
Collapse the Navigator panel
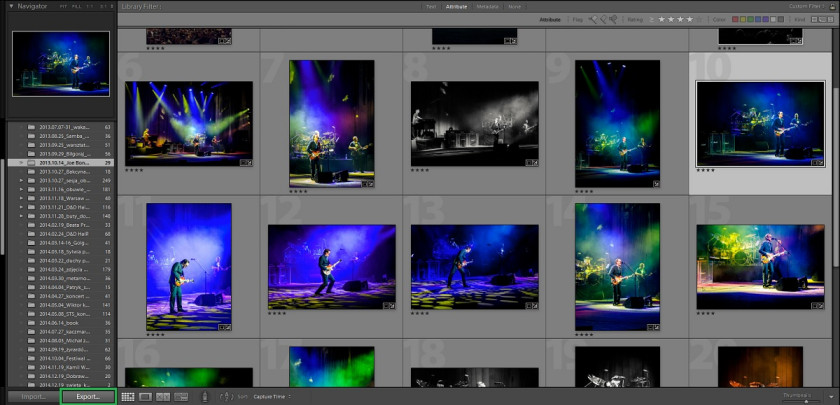(x=11, y=6)
